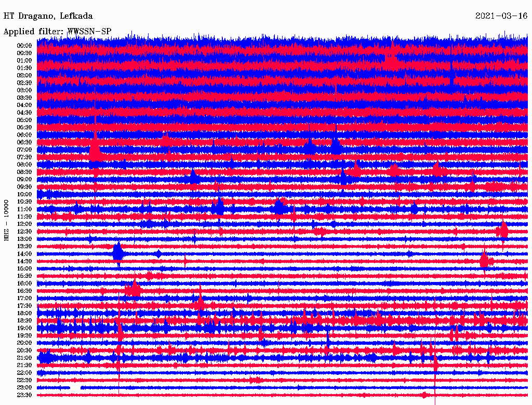
Task: Click the '09:00' time label
Action: (24, 180)
